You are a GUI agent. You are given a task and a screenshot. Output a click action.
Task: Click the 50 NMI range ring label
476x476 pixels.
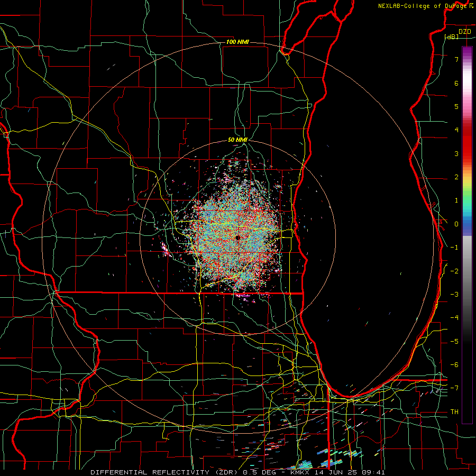237,140
